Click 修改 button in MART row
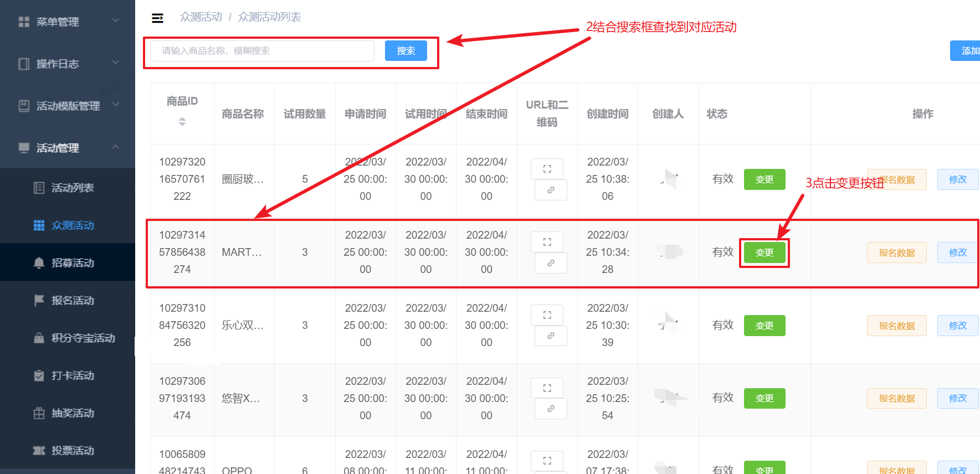This screenshot has height=474, width=980. pos(958,253)
